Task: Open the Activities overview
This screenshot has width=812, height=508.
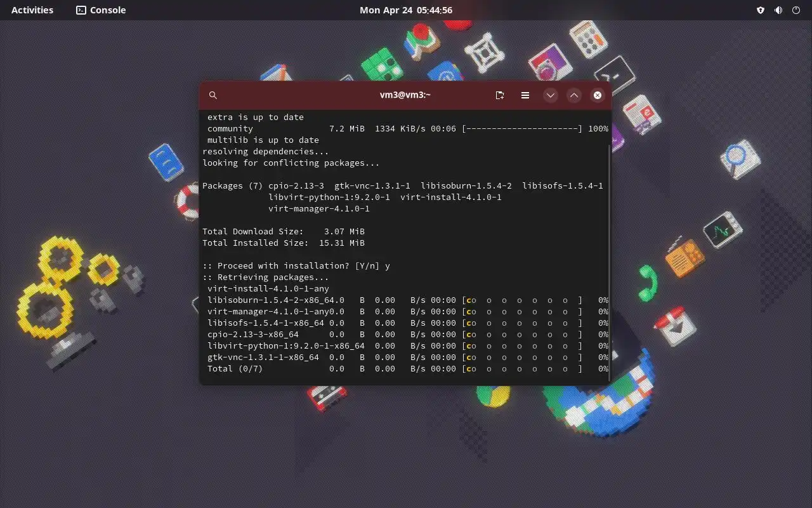Action: tap(32, 10)
